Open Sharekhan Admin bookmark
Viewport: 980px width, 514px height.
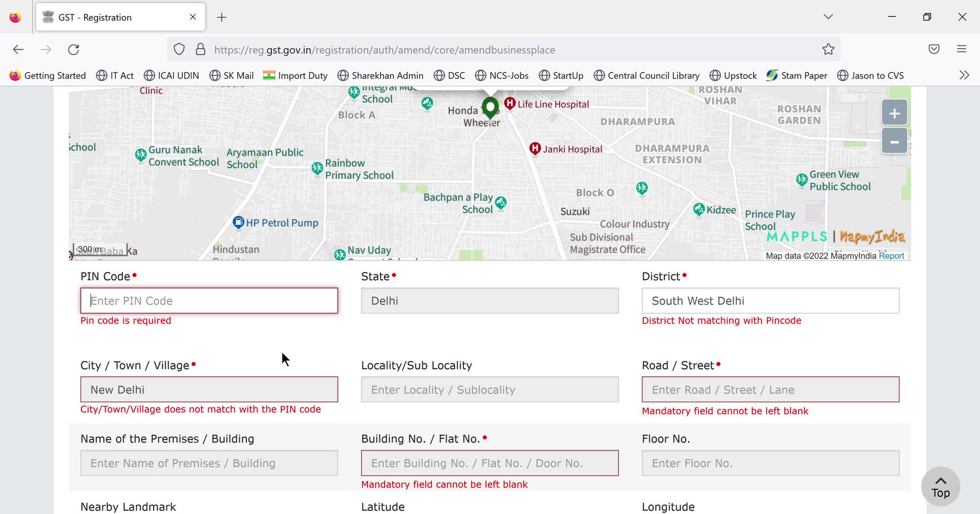[x=380, y=76]
